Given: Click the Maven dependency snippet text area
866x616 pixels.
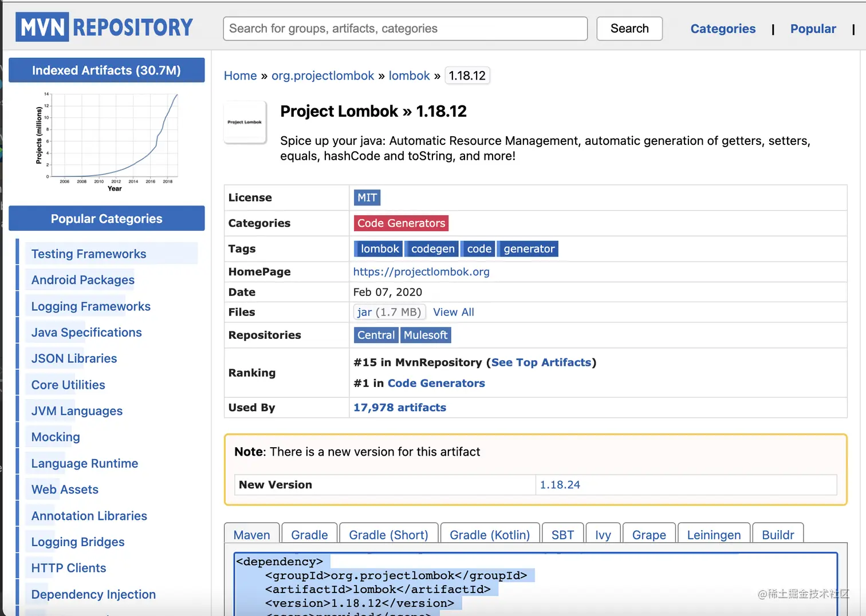Looking at the screenshot, I should tap(536, 584).
